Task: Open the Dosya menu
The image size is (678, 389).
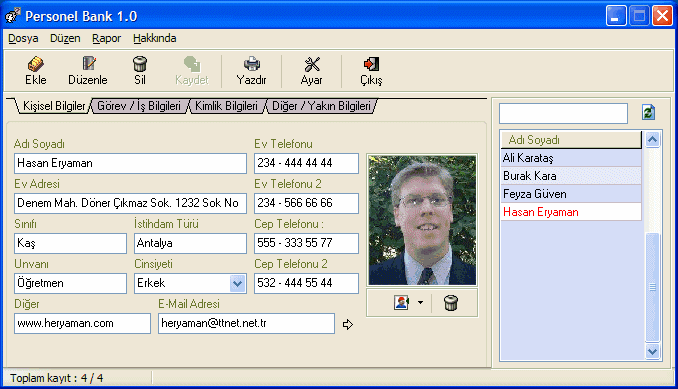Action: click(x=23, y=38)
